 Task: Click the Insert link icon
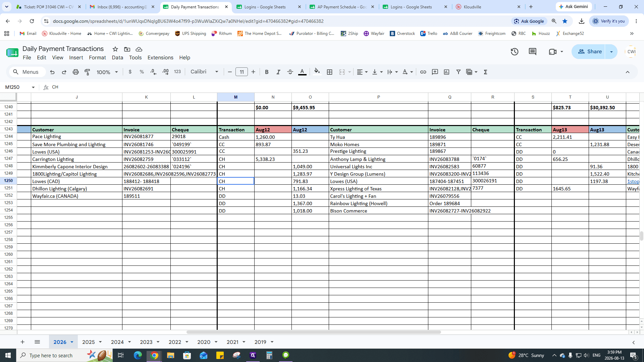(x=423, y=72)
